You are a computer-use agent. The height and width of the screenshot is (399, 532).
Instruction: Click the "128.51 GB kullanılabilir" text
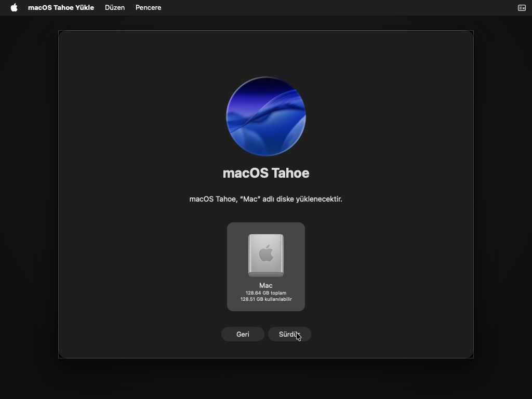266,299
